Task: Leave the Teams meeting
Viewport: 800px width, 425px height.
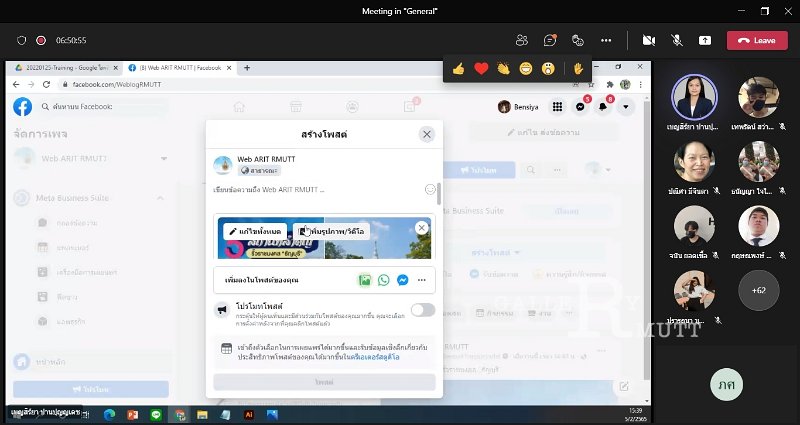Action: point(756,40)
